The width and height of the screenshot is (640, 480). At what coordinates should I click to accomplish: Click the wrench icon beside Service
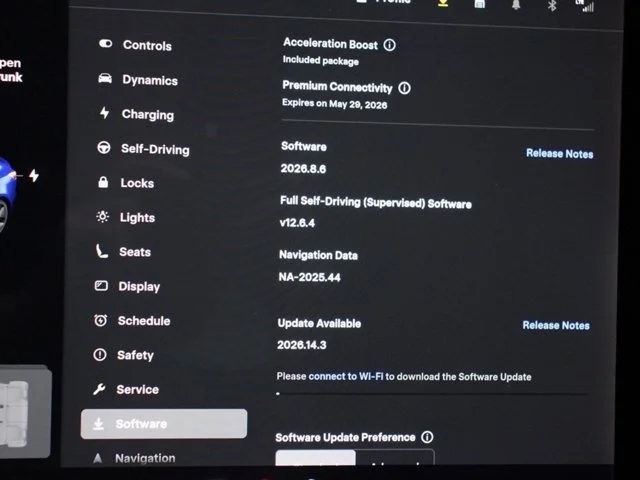[99, 389]
